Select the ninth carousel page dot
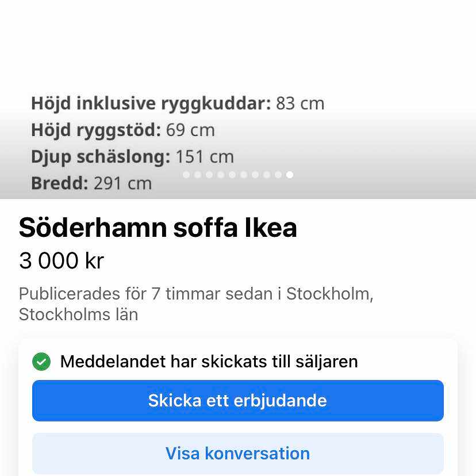476x476 pixels. [278, 175]
